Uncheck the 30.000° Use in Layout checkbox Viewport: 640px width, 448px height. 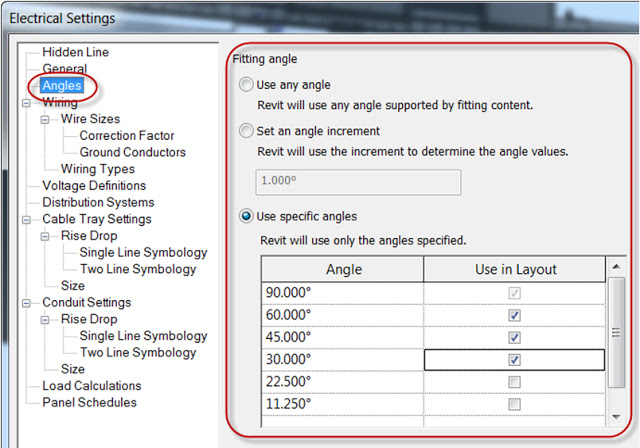point(514,360)
